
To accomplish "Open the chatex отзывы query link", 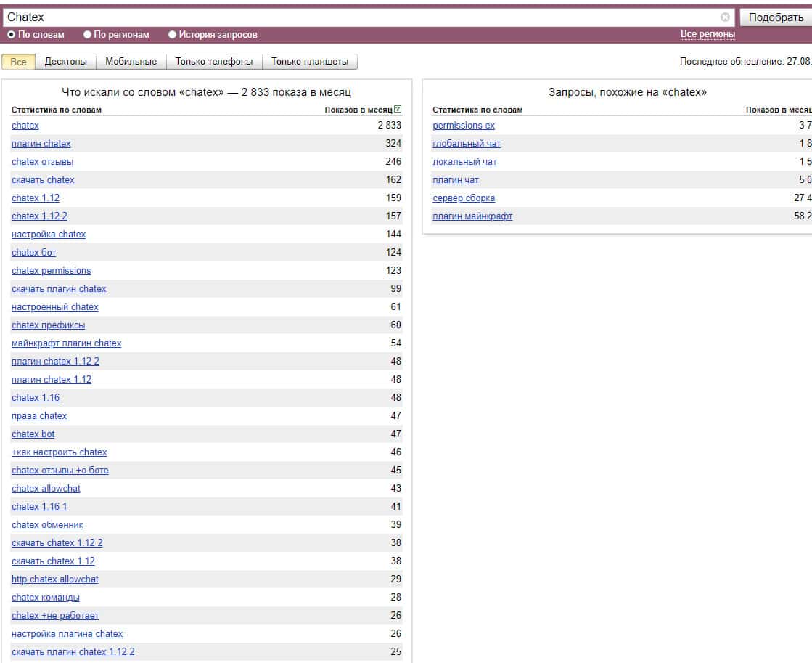I will [42, 162].
